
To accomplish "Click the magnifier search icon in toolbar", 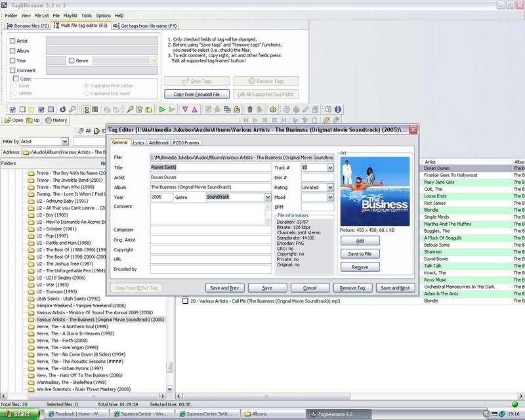I will point(72,110).
